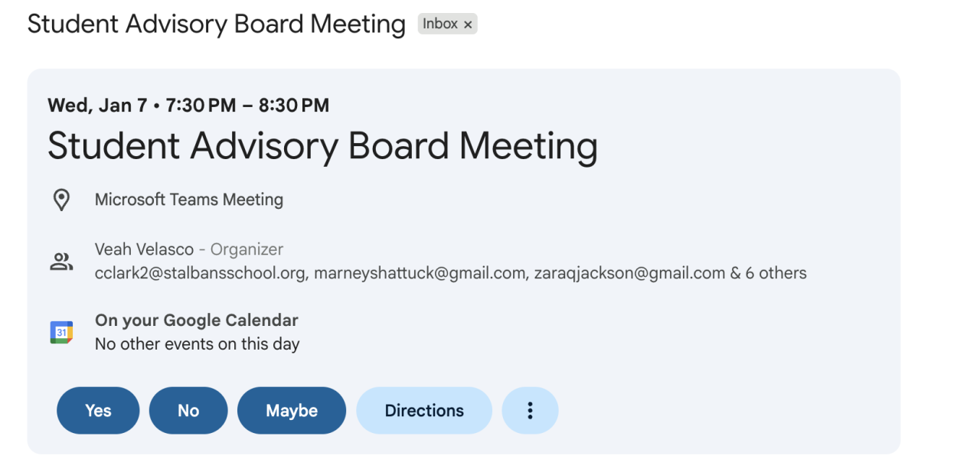Viewport: 980px width, 472px height.
Task: Click 'No other events on this day'
Action: [197, 344]
